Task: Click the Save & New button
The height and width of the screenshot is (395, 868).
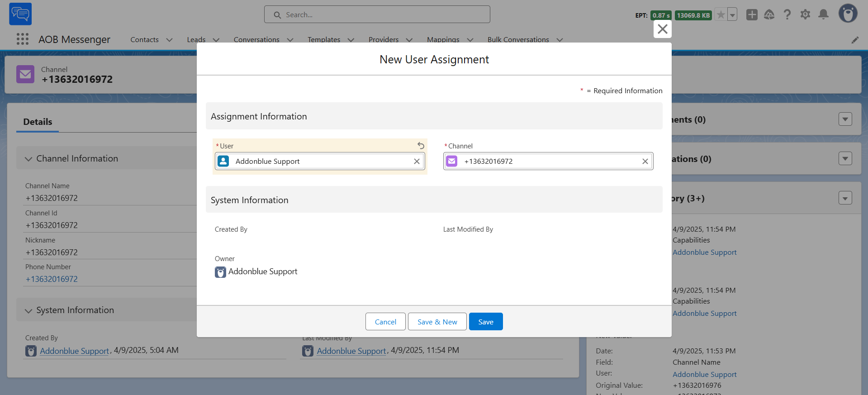Action: click(437, 322)
